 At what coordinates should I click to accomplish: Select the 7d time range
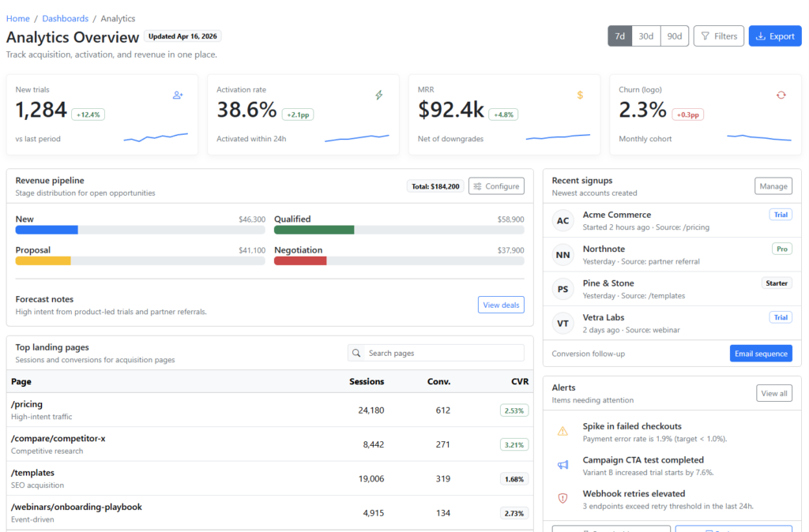coord(619,36)
